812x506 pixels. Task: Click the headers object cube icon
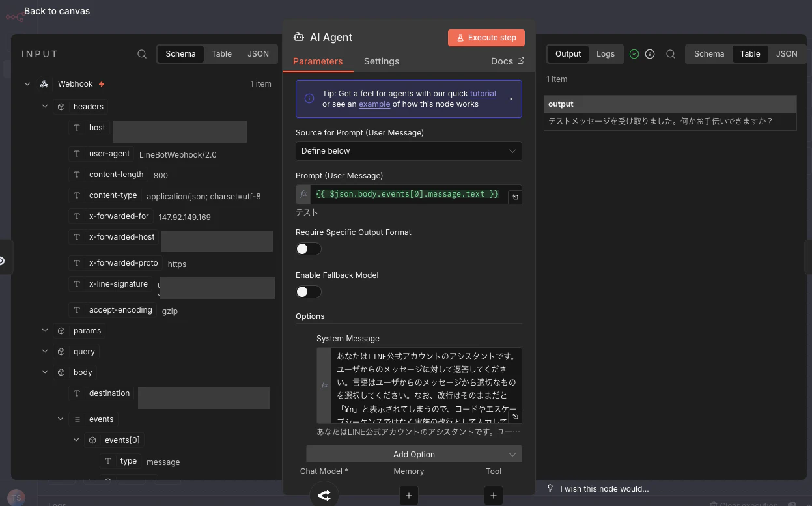61,107
